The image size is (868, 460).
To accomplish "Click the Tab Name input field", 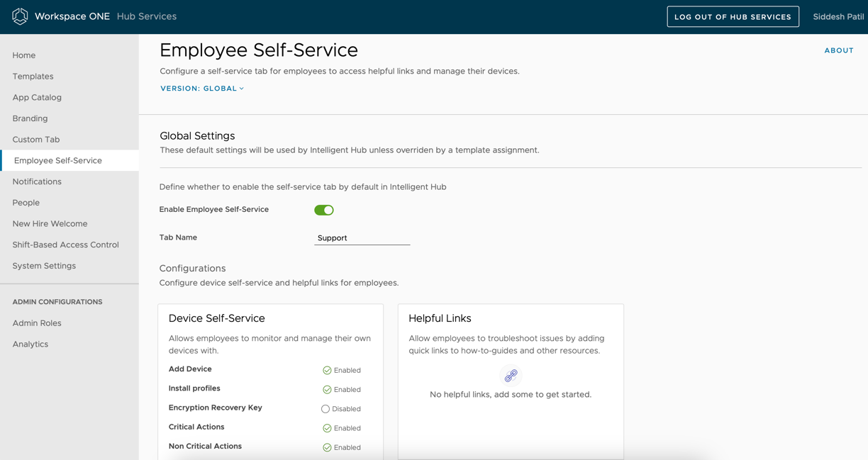I will click(362, 238).
